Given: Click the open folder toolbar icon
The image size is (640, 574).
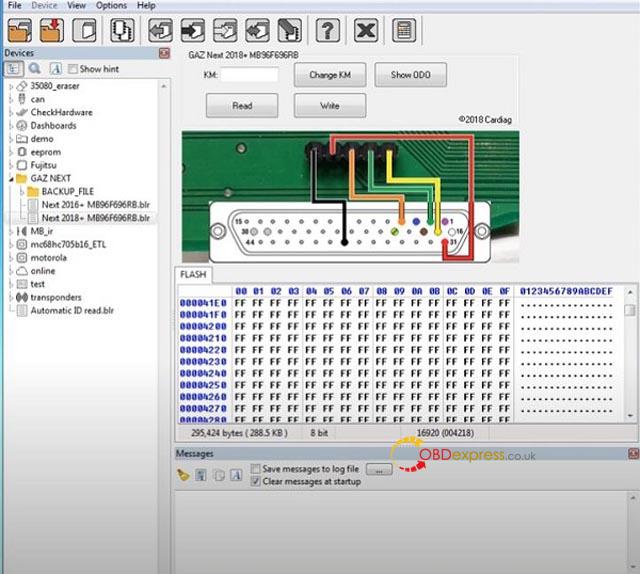Looking at the screenshot, I should 19,30.
